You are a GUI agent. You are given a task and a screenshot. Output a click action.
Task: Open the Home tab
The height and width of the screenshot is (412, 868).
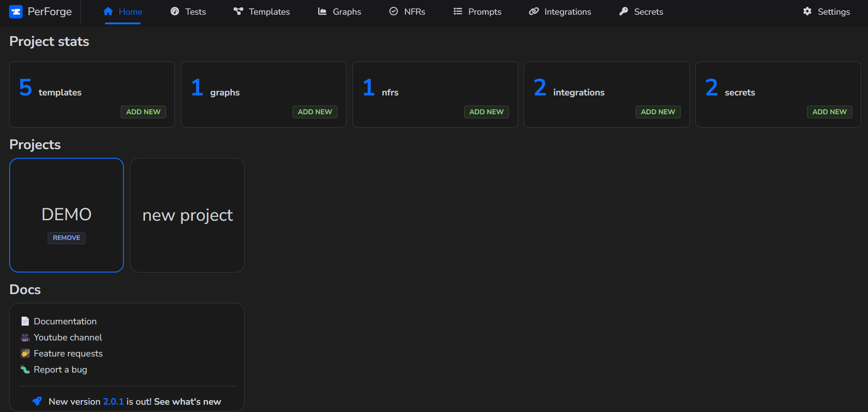pos(123,12)
